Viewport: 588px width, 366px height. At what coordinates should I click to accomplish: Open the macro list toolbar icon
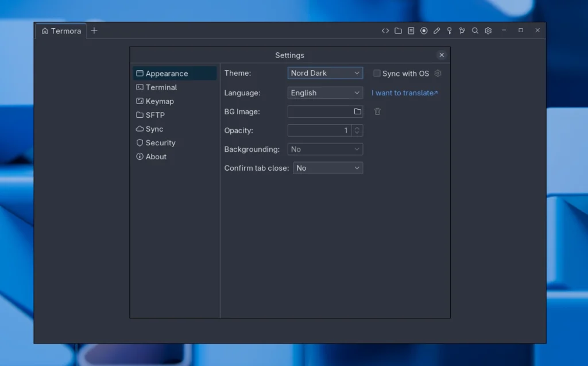click(x=411, y=30)
